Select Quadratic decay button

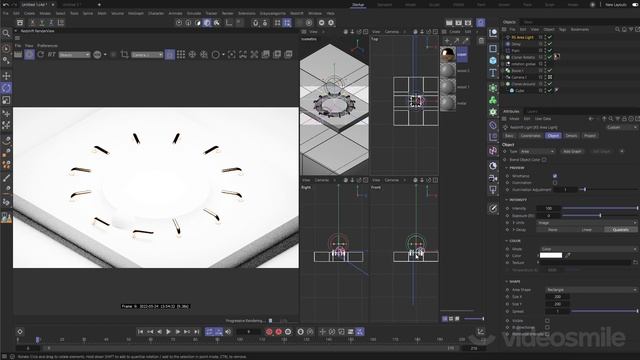(620, 230)
